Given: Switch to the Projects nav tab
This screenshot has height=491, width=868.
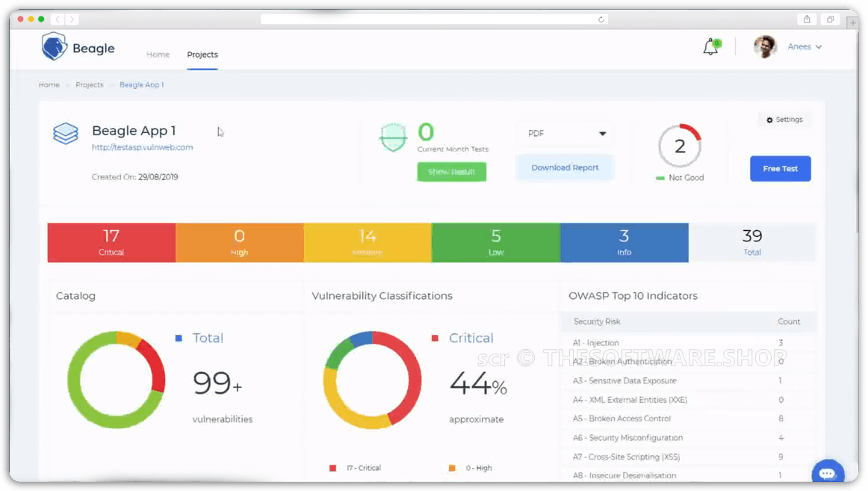Looking at the screenshot, I should [x=202, y=55].
